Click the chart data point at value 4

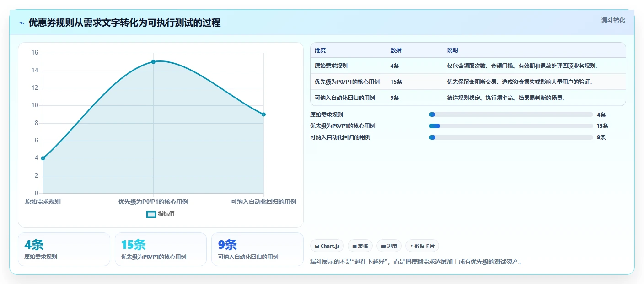(43, 158)
